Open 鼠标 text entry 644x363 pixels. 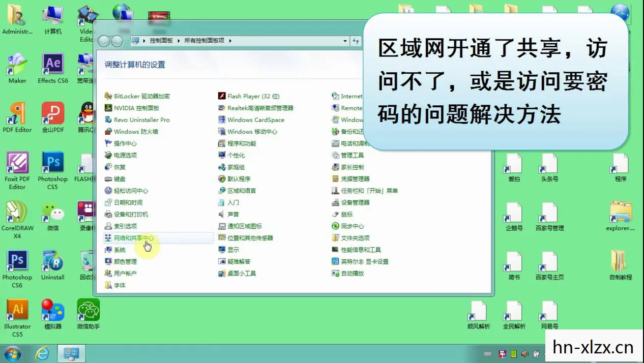pyautogui.click(x=347, y=214)
